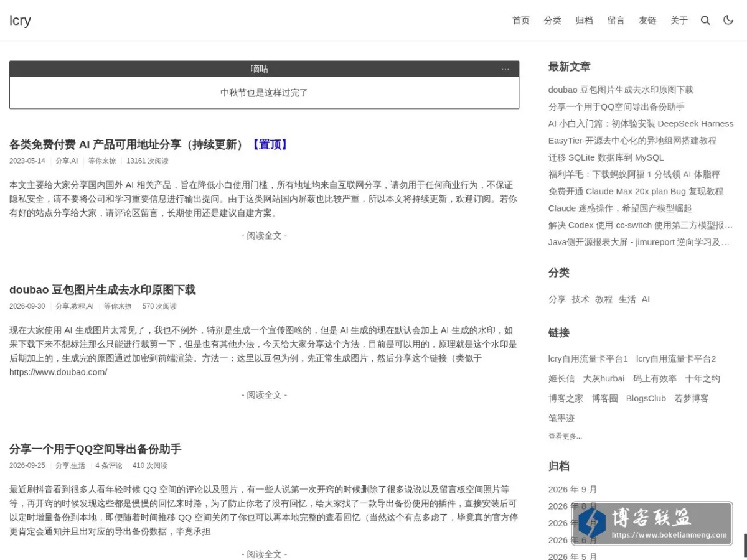Click the lcry site logo
Viewport: 747px width, 560px height.
coord(20,21)
